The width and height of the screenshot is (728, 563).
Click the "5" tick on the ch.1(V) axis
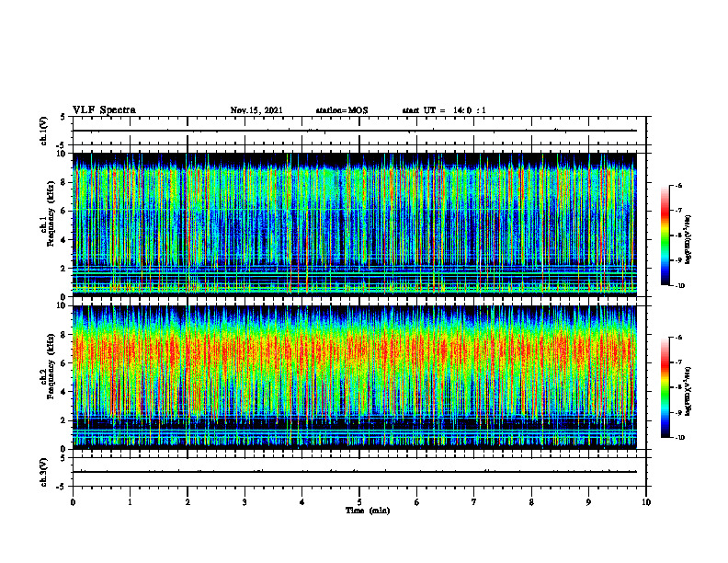[63, 117]
